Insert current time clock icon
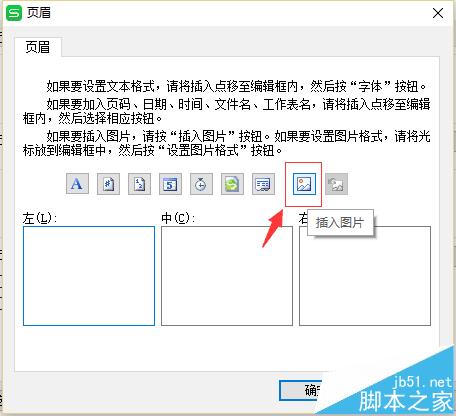Screen dimensions: 456x416 pos(201,184)
